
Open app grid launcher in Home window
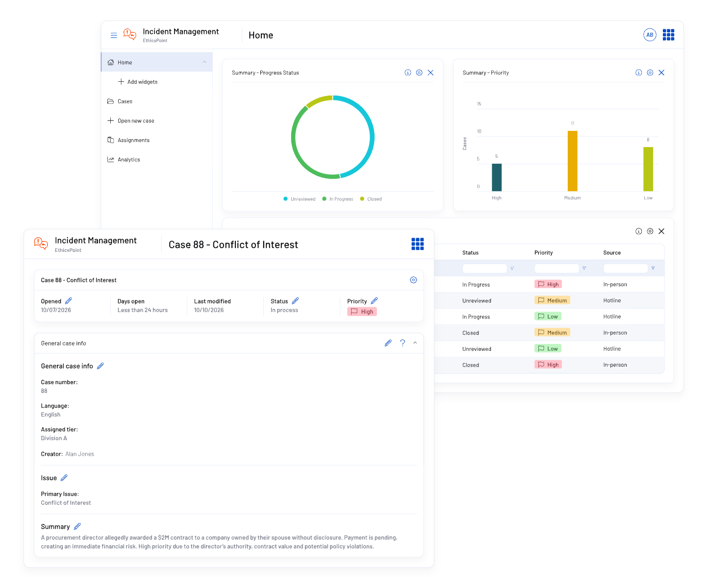click(668, 35)
